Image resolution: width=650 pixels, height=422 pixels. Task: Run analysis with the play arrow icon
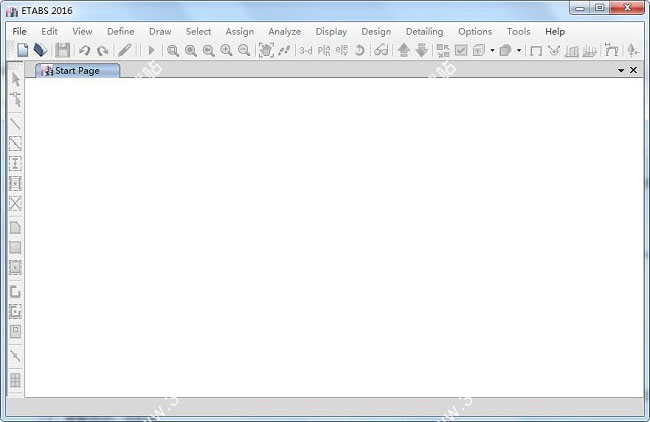(151, 50)
